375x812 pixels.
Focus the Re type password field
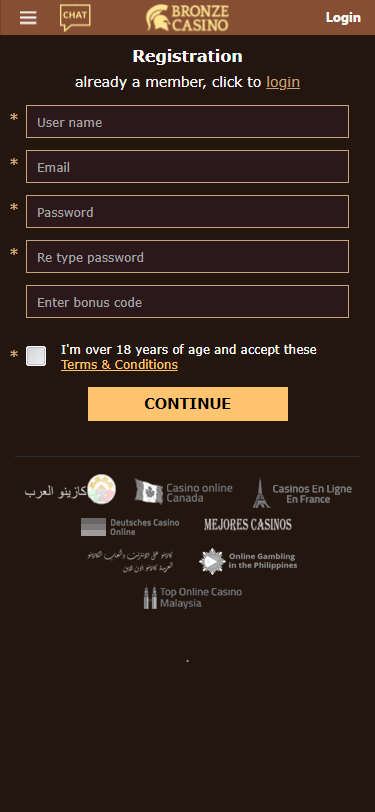[188, 257]
